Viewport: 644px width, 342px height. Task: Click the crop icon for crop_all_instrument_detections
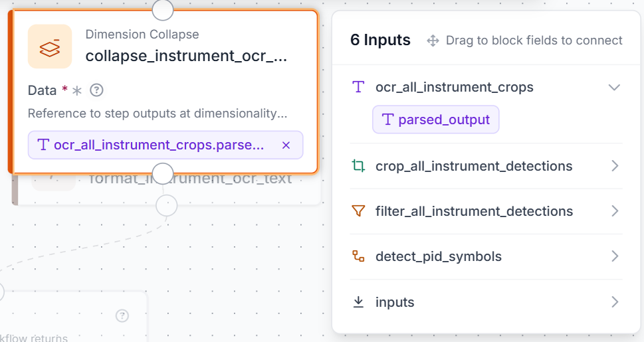pyautogui.click(x=358, y=166)
